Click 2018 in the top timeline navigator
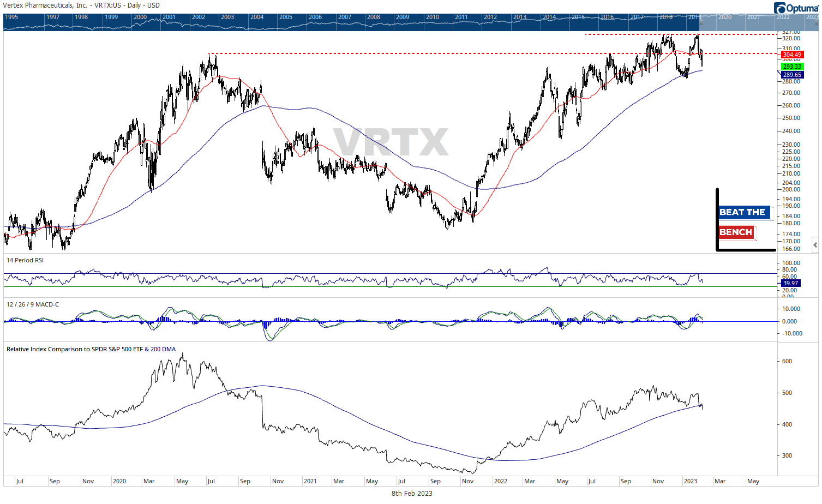Screen dimensions: 822x504 tap(666, 17)
